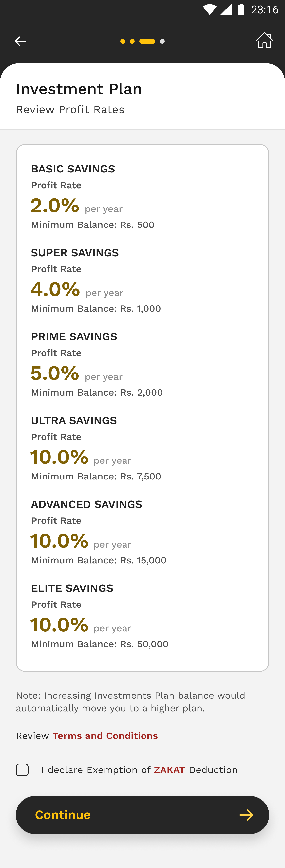Tap the red ZAKAT link
Viewport: 285px width, 868px height.
coord(169,770)
